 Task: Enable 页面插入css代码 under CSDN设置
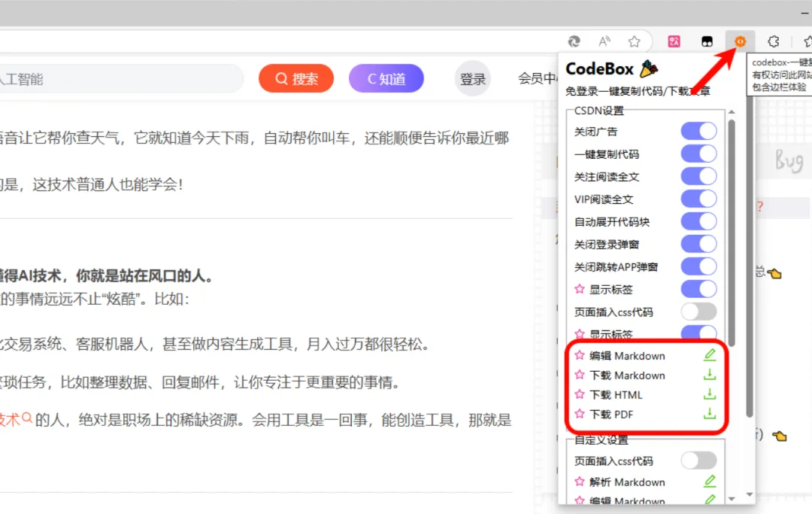point(698,312)
